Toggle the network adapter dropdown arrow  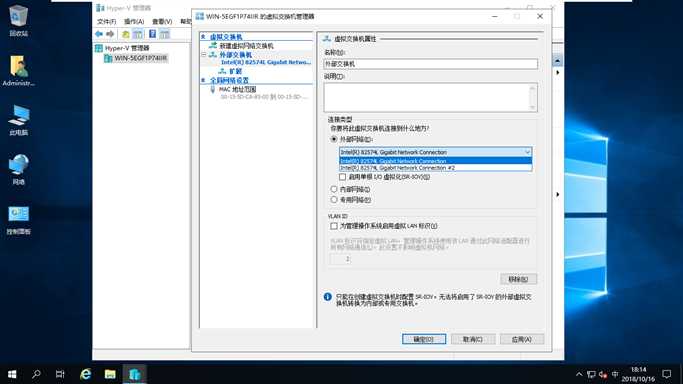[x=527, y=152]
